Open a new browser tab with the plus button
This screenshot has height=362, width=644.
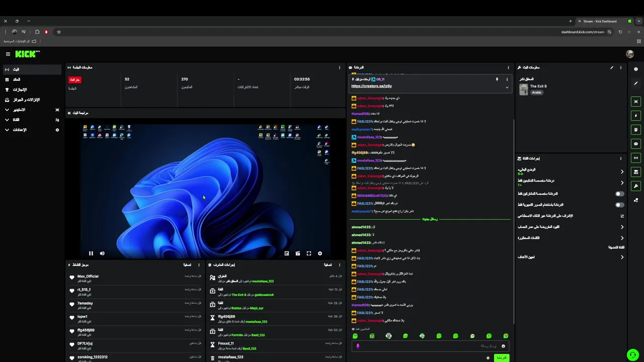pyautogui.click(x=570, y=21)
